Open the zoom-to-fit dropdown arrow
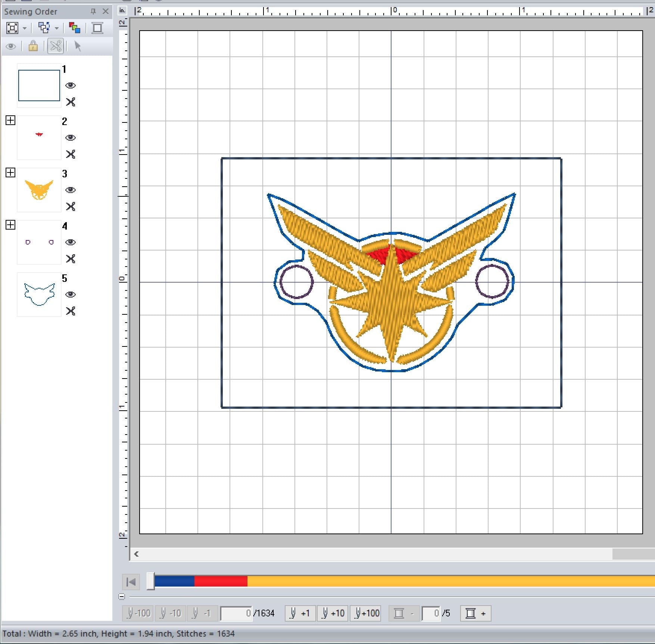Viewport: 655px width, 644px height. pos(25,28)
